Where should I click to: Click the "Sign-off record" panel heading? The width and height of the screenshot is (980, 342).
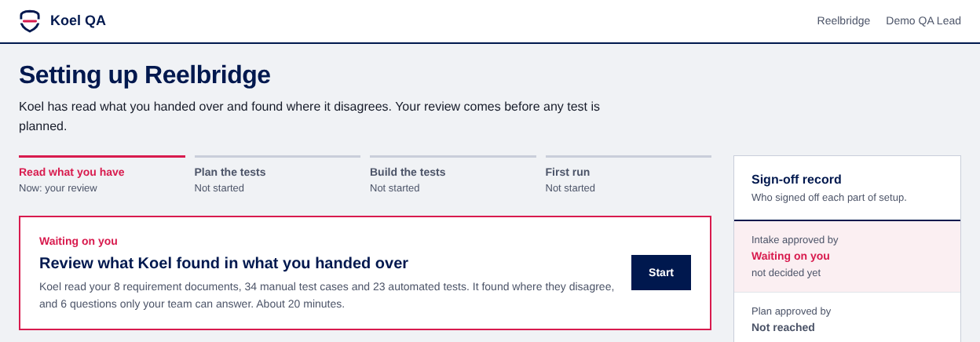[x=796, y=180]
